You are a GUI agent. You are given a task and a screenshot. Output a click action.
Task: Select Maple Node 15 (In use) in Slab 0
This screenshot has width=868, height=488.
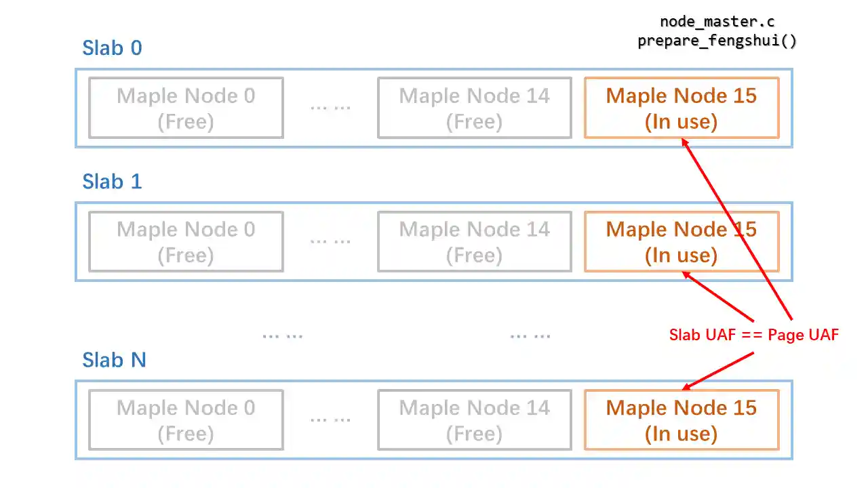click(x=681, y=108)
